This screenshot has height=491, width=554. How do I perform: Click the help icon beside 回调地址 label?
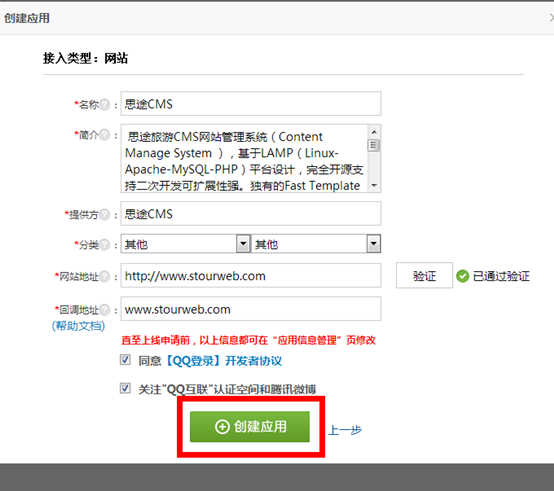105,310
